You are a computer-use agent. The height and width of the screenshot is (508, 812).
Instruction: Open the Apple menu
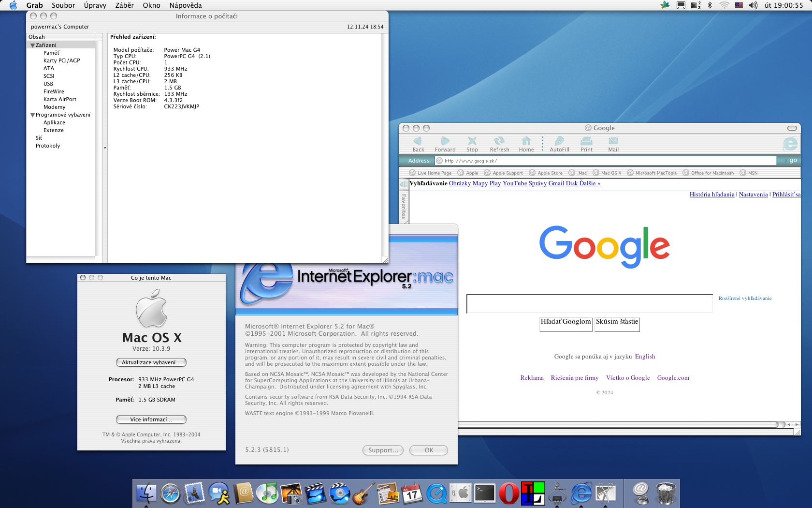[x=13, y=5]
